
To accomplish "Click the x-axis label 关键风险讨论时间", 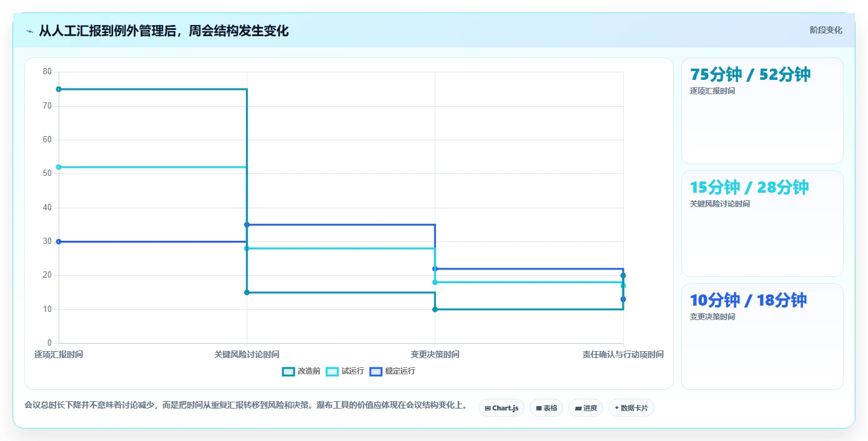I will (x=247, y=354).
